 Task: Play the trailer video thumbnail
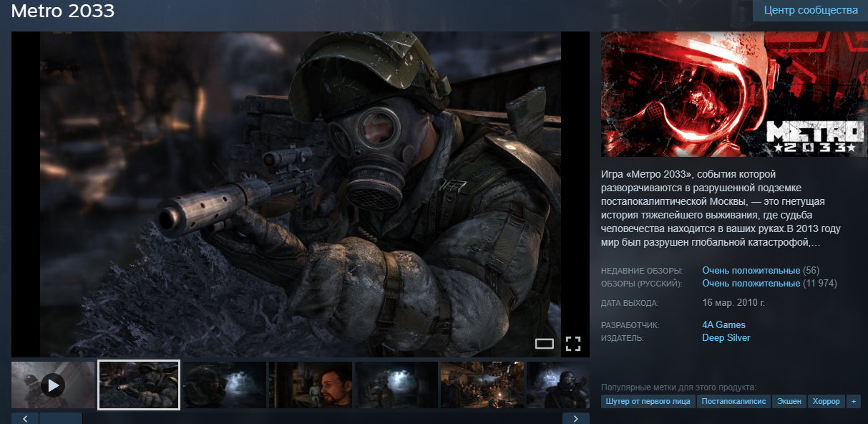point(53,385)
